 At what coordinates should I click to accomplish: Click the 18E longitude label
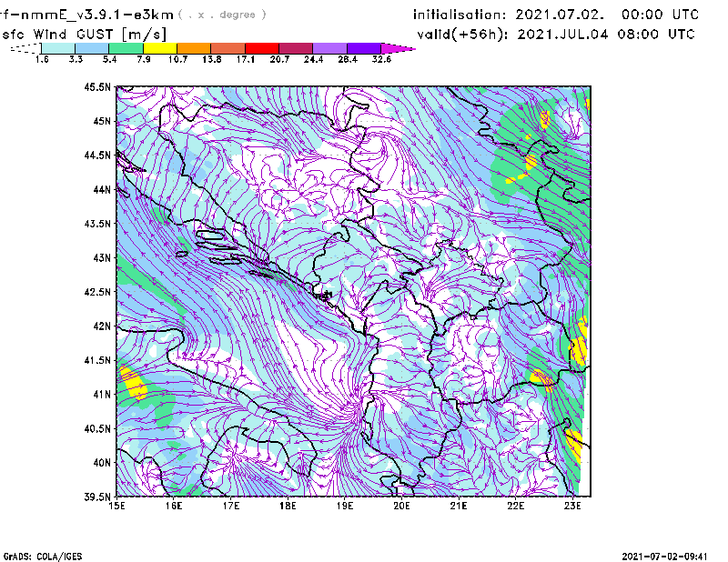point(288,506)
